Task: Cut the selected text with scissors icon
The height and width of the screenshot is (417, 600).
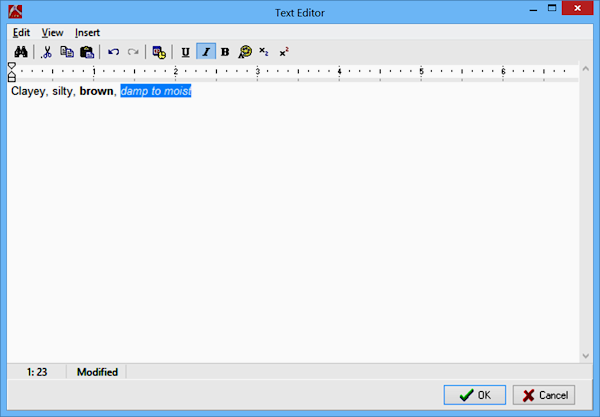Action: pyautogui.click(x=46, y=52)
